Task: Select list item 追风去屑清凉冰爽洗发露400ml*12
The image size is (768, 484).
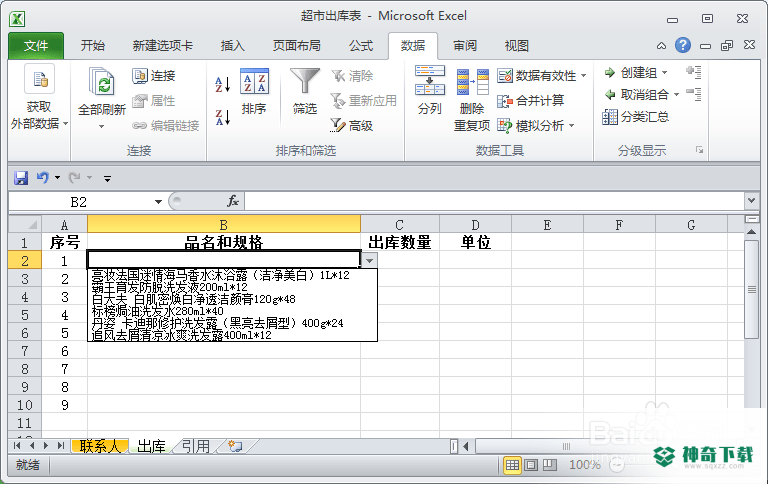Action: (181, 335)
